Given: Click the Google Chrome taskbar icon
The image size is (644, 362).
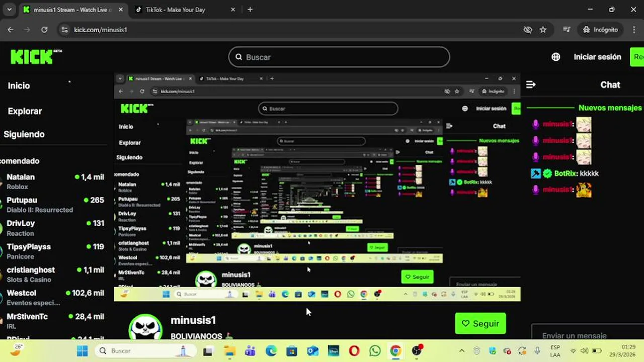Looking at the screenshot, I should (x=395, y=351).
